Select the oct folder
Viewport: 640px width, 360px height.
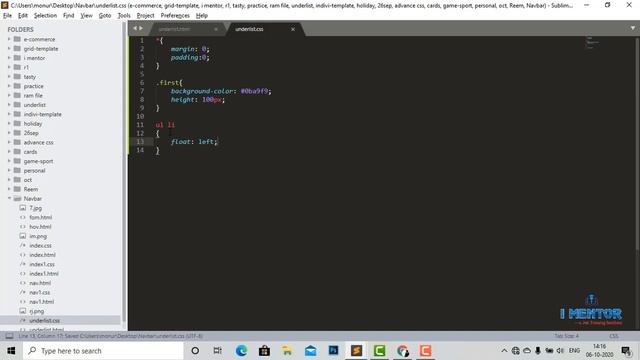28,180
